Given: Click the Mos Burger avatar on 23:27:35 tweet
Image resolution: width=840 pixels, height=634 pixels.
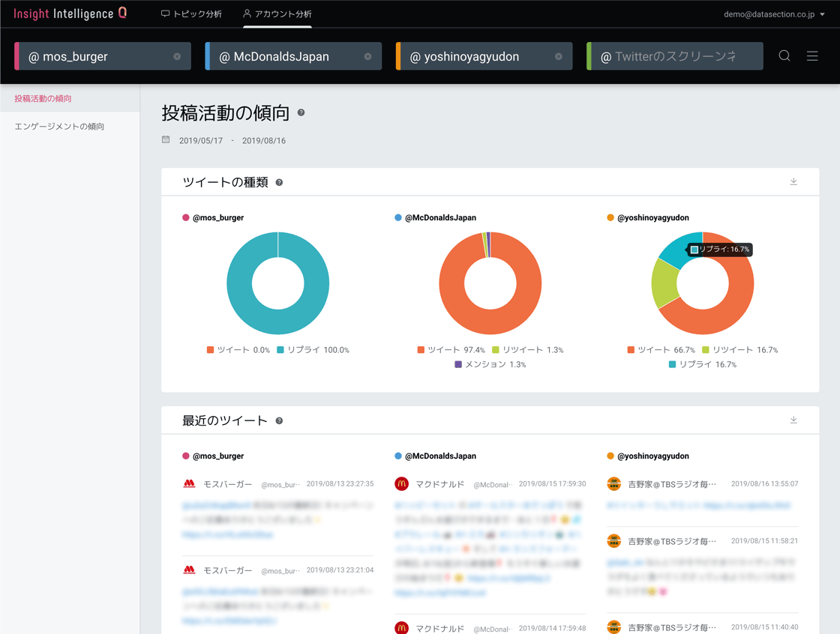Looking at the screenshot, I should tap(189, 483).
